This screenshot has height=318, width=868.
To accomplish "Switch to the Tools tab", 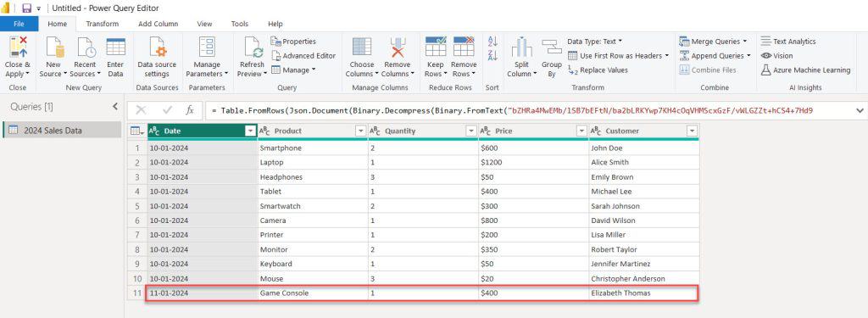I will pyautogui.click(x=240, y=24).
